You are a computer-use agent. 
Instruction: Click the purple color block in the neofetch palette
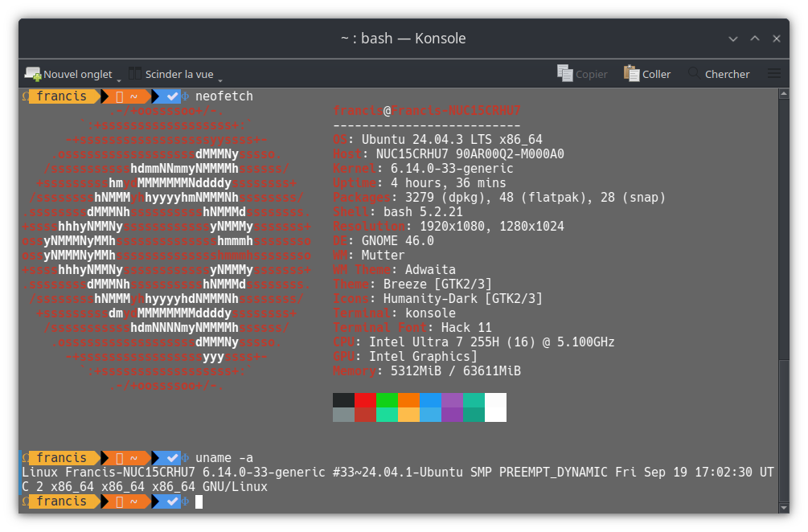[452, 400]
